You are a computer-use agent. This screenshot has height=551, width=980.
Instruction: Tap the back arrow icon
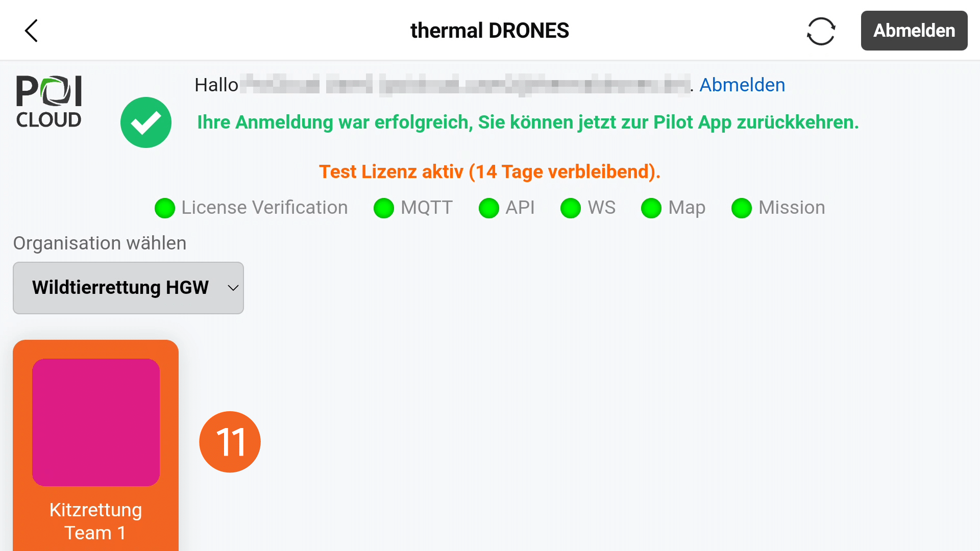(32, 31)
